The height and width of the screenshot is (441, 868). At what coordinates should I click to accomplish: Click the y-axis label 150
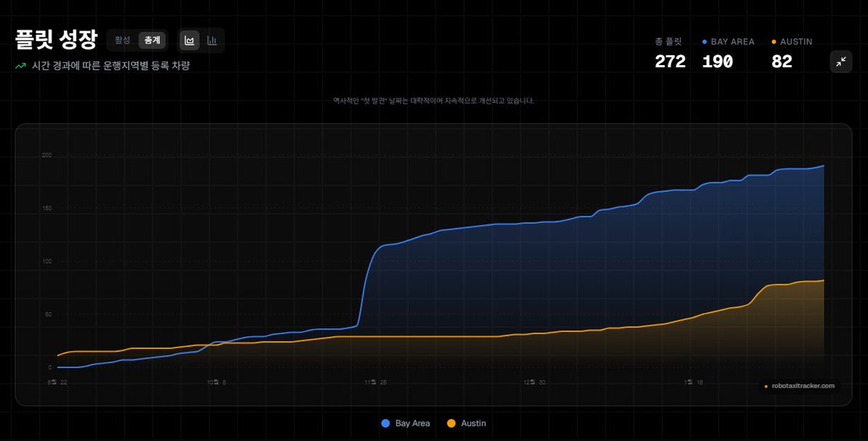tap(47, 209)
